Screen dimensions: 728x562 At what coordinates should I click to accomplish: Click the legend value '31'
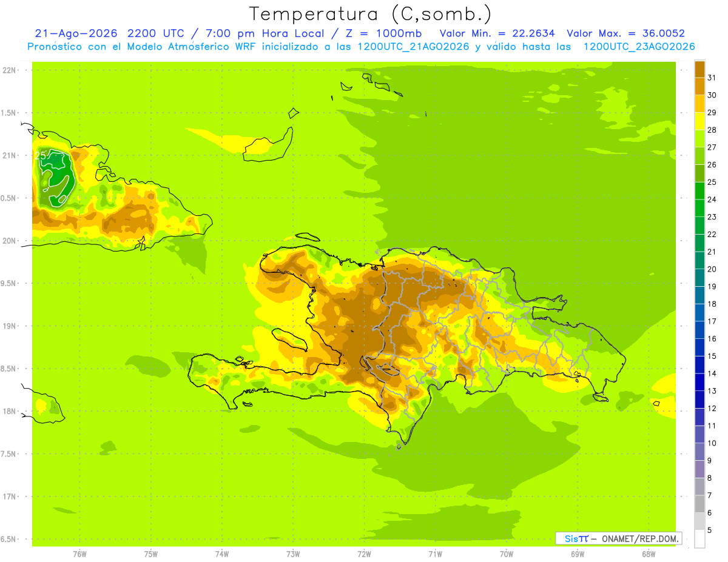pos(712,77)
